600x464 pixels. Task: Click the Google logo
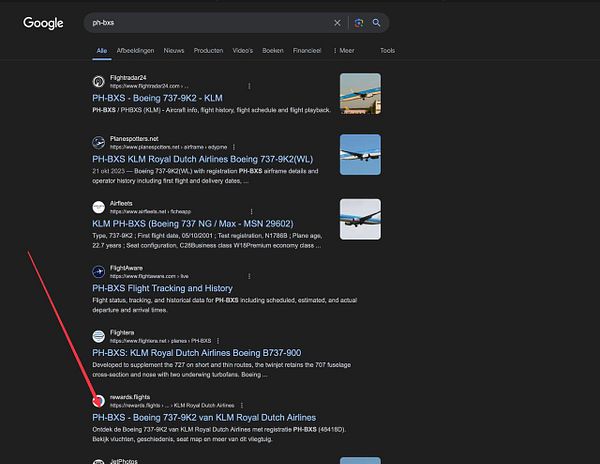[43, 23]
